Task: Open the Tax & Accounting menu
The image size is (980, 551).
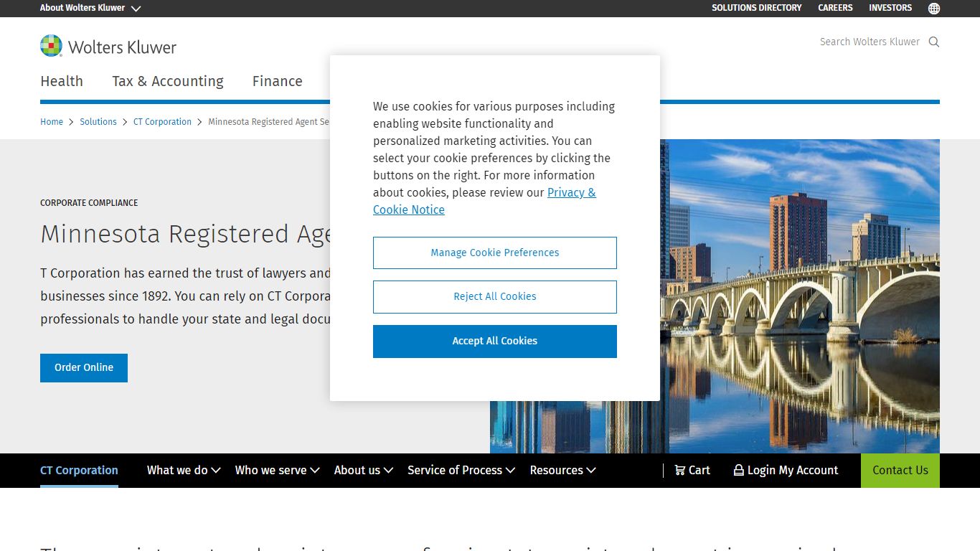Action: [x=168, y=81]
